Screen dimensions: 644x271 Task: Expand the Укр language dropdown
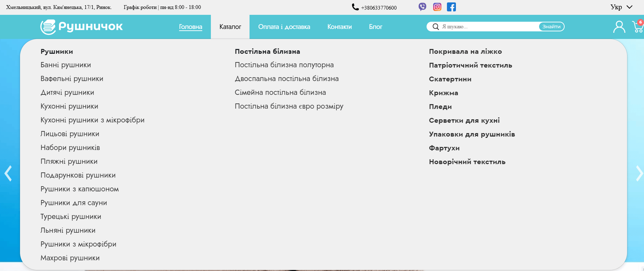point(621,7)
